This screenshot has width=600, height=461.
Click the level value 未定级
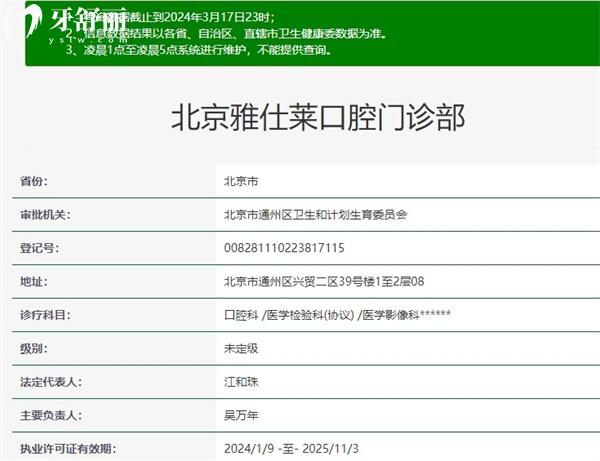click(x=241, y=349)
